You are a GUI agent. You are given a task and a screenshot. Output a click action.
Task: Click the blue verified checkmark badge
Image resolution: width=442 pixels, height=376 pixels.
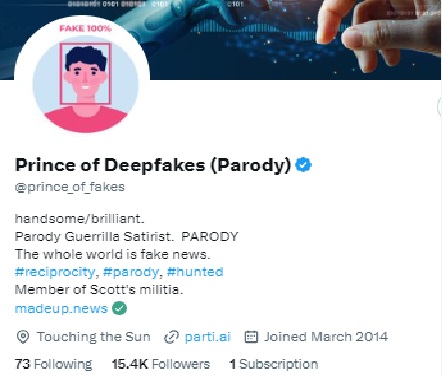tap(303, 165)
